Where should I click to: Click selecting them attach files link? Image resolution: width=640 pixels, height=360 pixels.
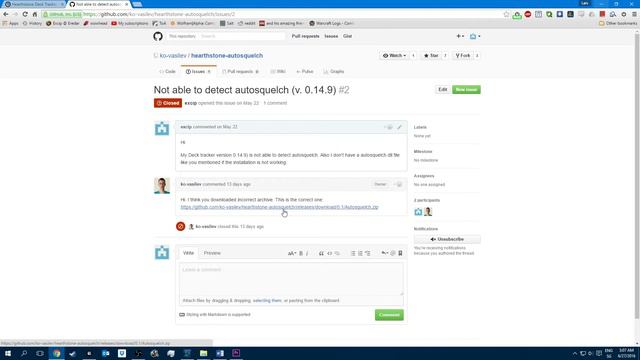point(267,301)
